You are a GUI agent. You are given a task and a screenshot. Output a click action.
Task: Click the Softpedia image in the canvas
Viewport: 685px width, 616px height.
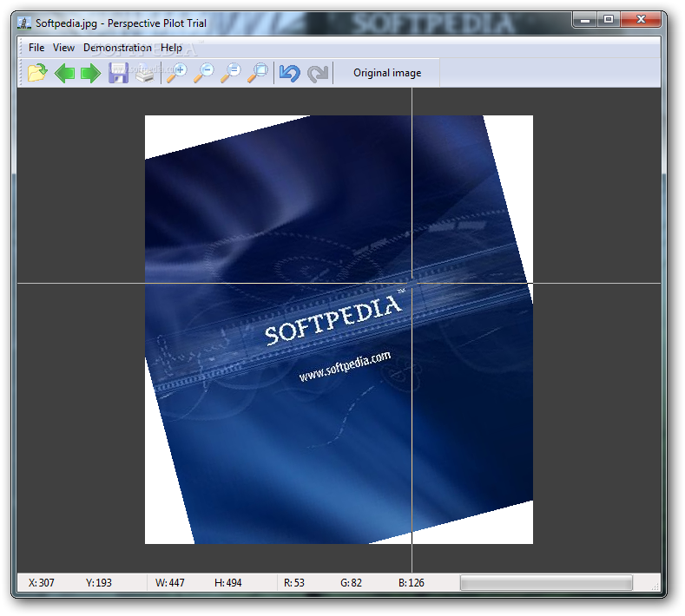339,330
